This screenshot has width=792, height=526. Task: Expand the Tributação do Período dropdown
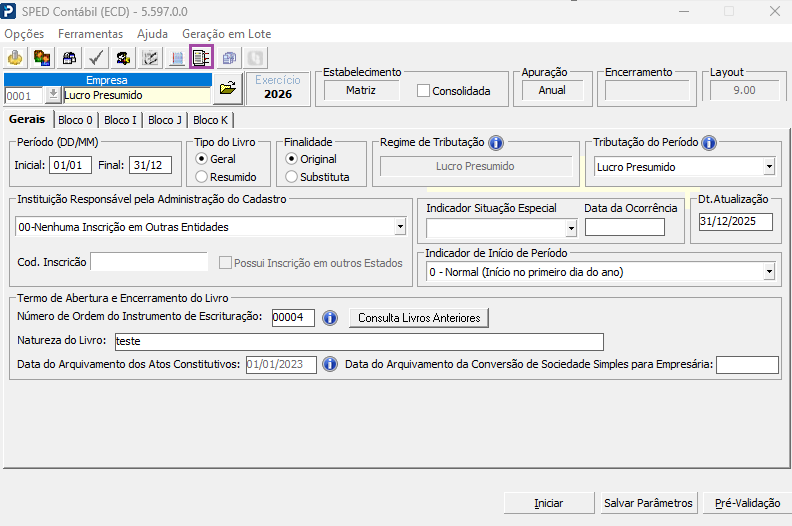pos(769,167)
